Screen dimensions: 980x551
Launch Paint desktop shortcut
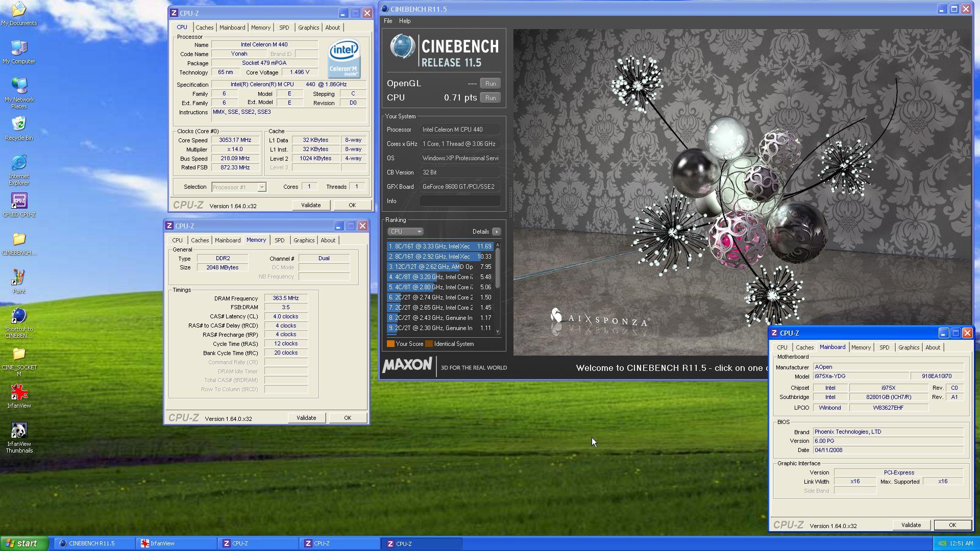click(x=19, y=282)
